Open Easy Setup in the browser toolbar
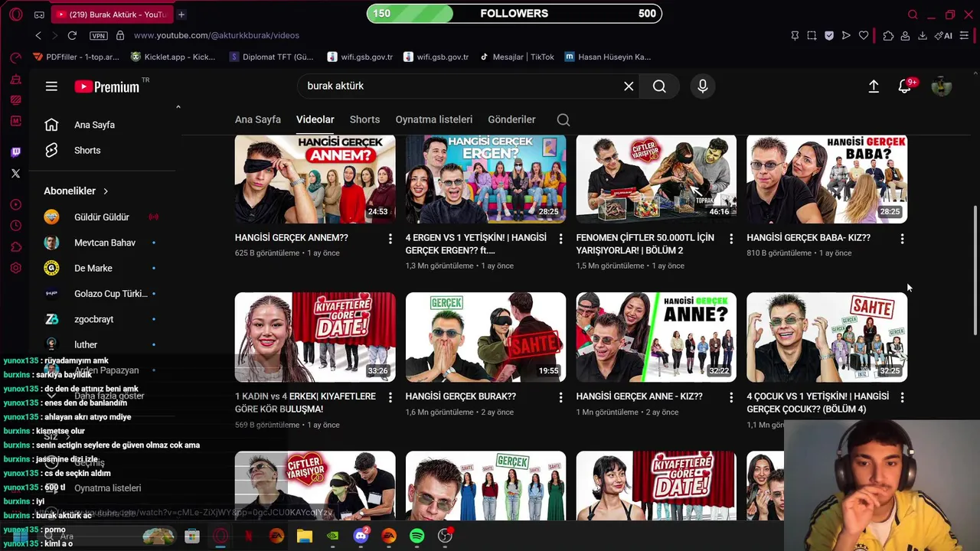 964,35
